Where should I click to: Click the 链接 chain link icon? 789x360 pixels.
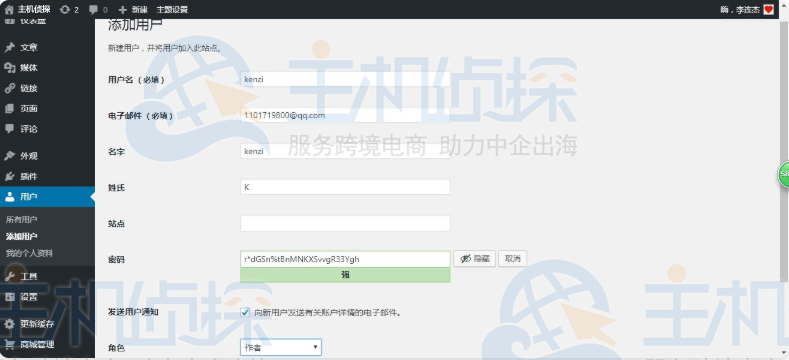click(x=10, y=88)
